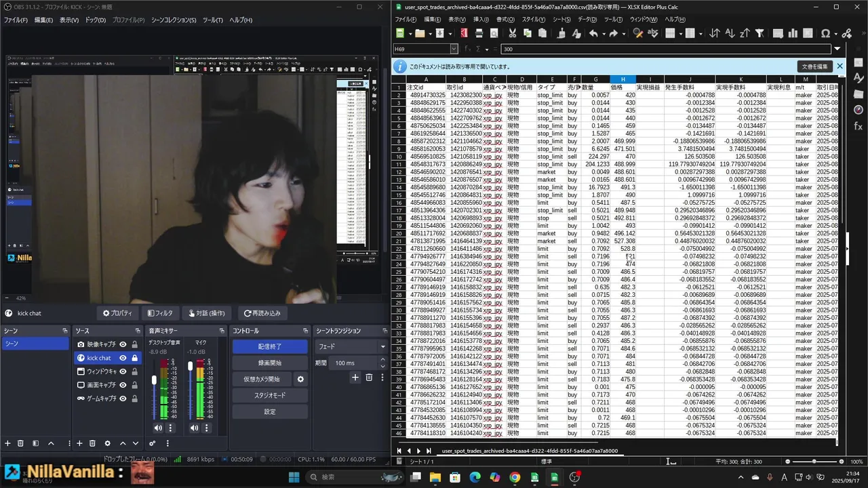Open desktop audio three-dot menu
Image resolution: width=868 pixels, height=488 pixels.
(170, 428)
